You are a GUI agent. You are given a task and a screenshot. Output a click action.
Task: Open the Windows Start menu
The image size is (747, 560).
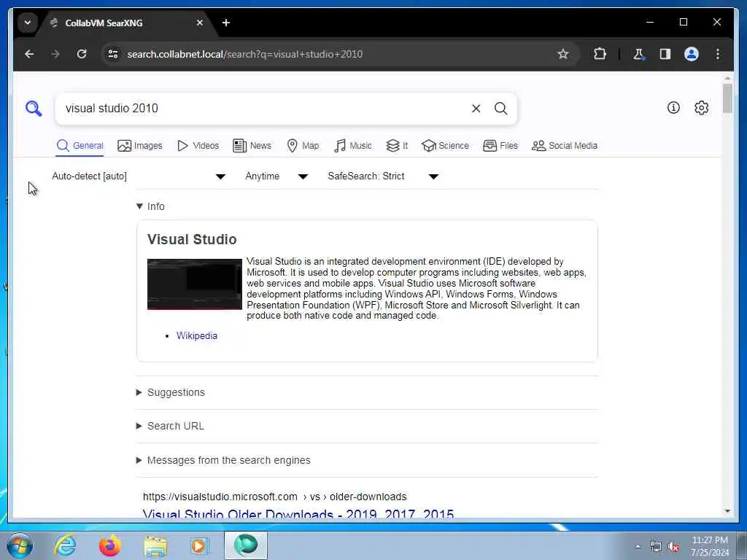click(20, 545)
